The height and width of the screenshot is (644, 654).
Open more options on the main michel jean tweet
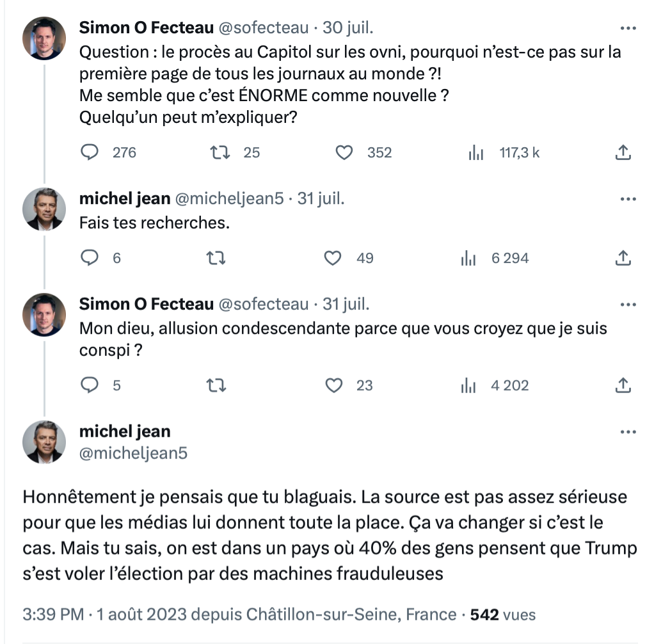(x=628, y=432)
